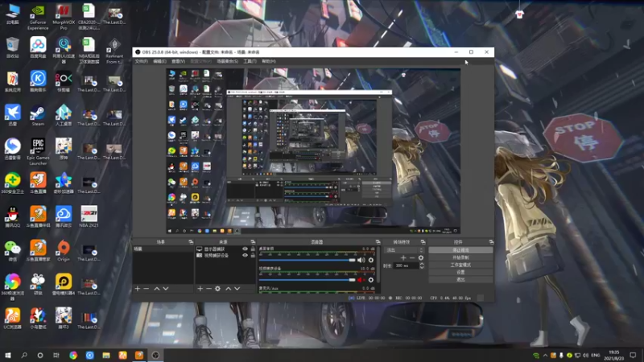
Task: Adjust the desktop audio volume slider
Action: [x=307, y=260]
